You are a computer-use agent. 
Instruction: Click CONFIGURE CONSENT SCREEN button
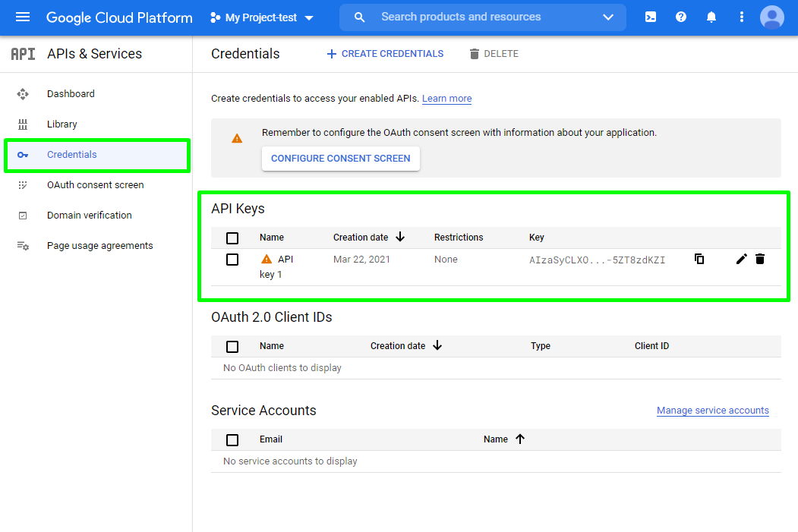pyautogui.click(x=340, y=159)
